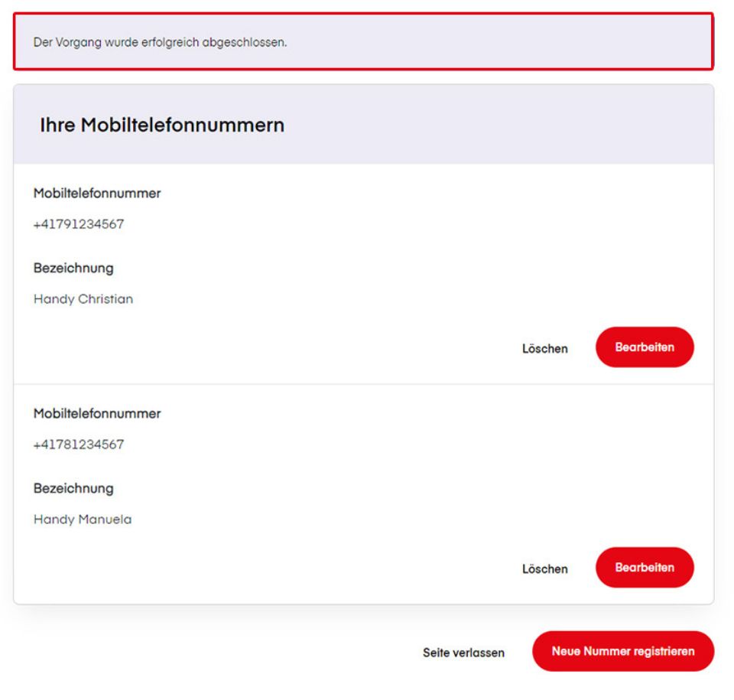734x700 pixels.
Task: Click the success message banner text
Action: pos(160,42)
